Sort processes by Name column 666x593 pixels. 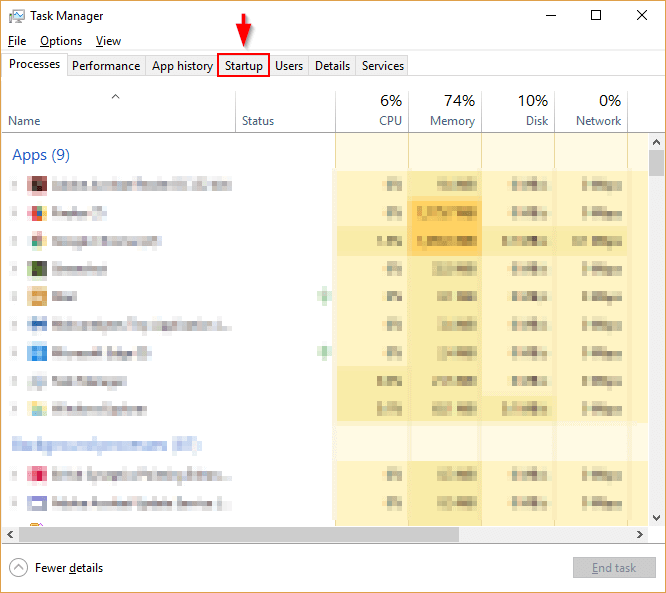(x=119, y=112)
